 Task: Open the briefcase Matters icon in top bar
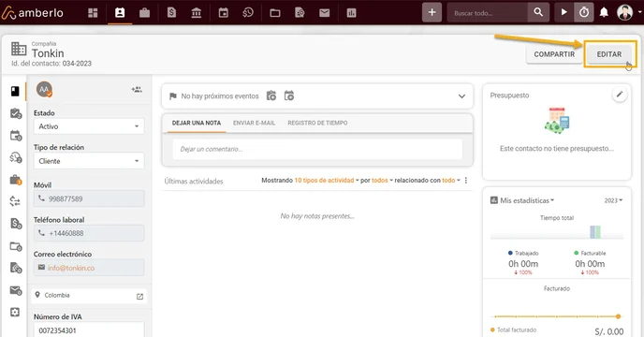(x=144, y=13)
